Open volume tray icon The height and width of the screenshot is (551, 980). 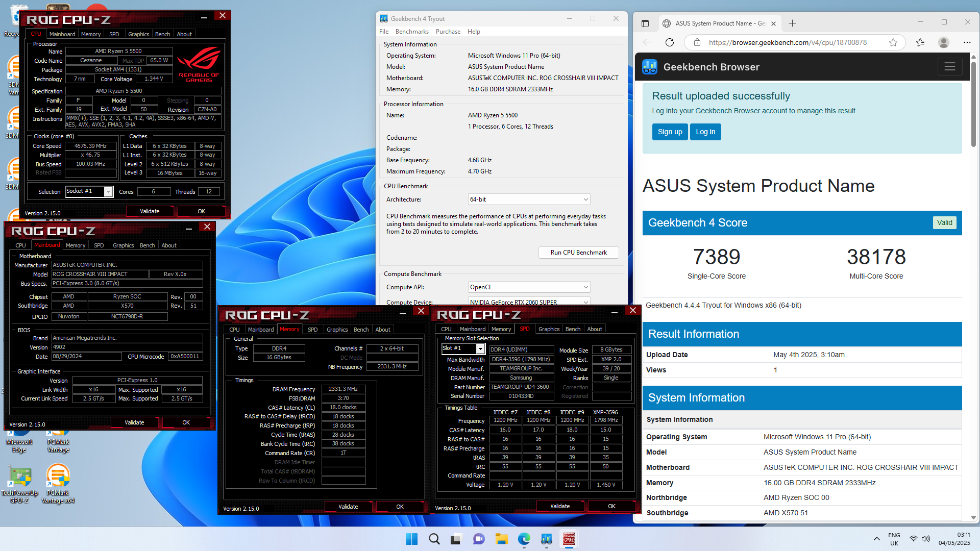[926, 539]
